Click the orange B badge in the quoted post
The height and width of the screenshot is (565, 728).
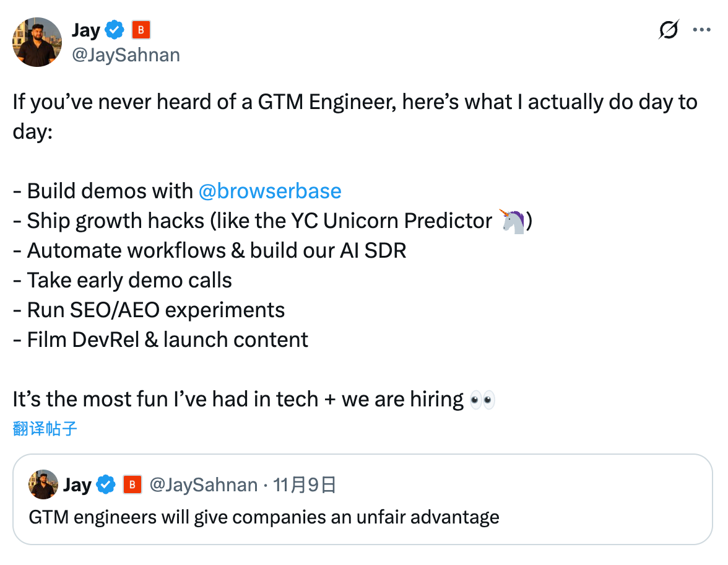[132, 484]
